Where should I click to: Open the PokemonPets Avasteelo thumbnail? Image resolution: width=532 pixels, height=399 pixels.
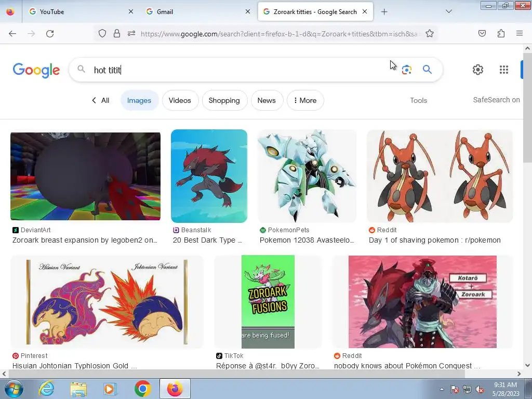coord(307,176)
